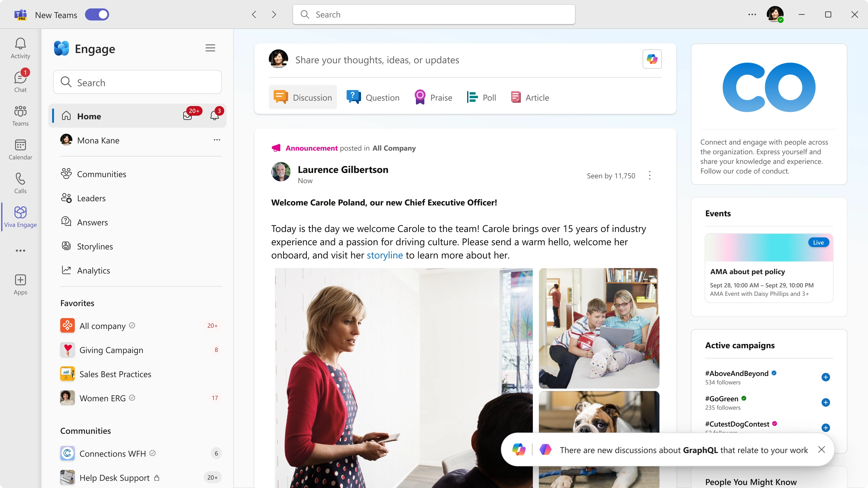Select the Poll post type
The width and height of the screenshot is (868, 488).
click(x=481, y=97)
